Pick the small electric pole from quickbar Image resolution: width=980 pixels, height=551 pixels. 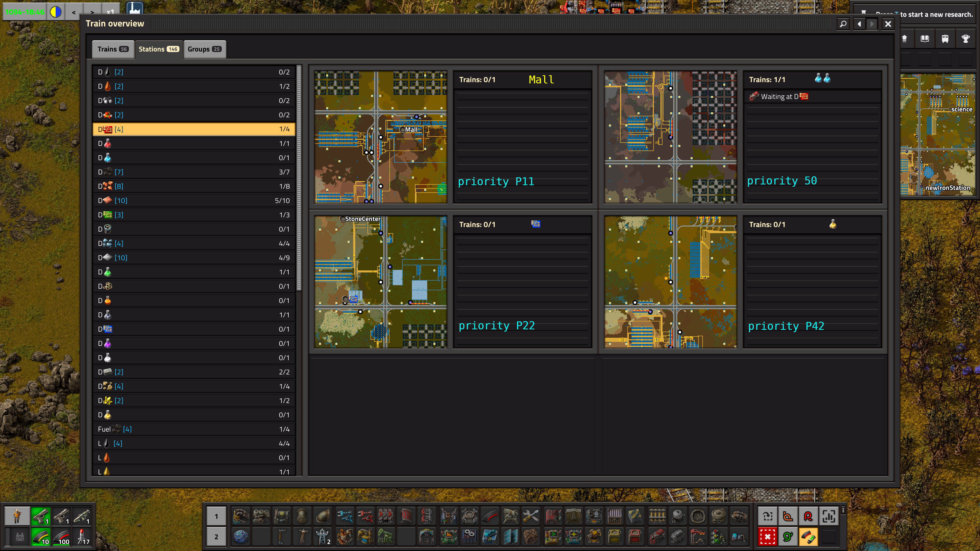(281, 536)
